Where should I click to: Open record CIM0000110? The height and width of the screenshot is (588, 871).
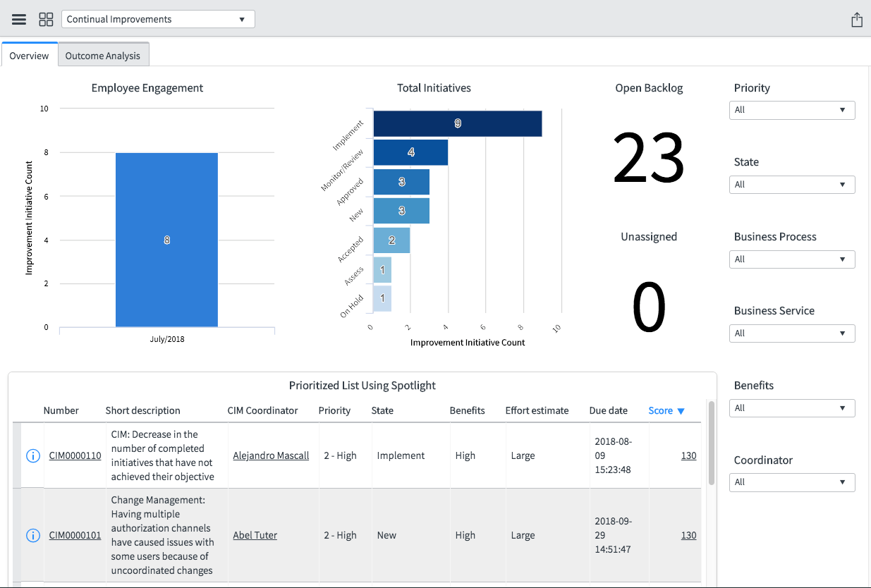point(75,455)
